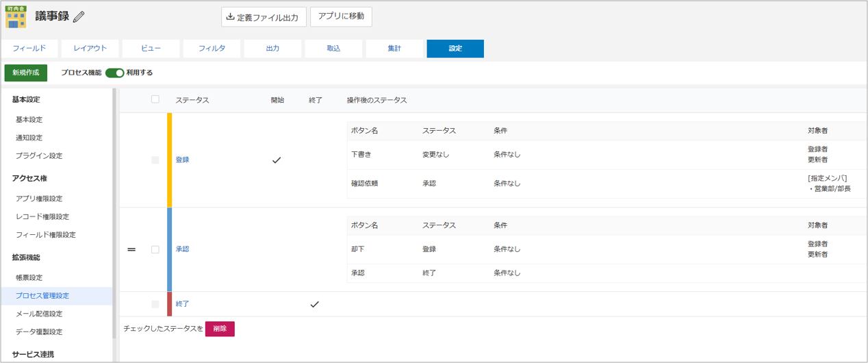Click the [指定メンバ] target text

827,179
